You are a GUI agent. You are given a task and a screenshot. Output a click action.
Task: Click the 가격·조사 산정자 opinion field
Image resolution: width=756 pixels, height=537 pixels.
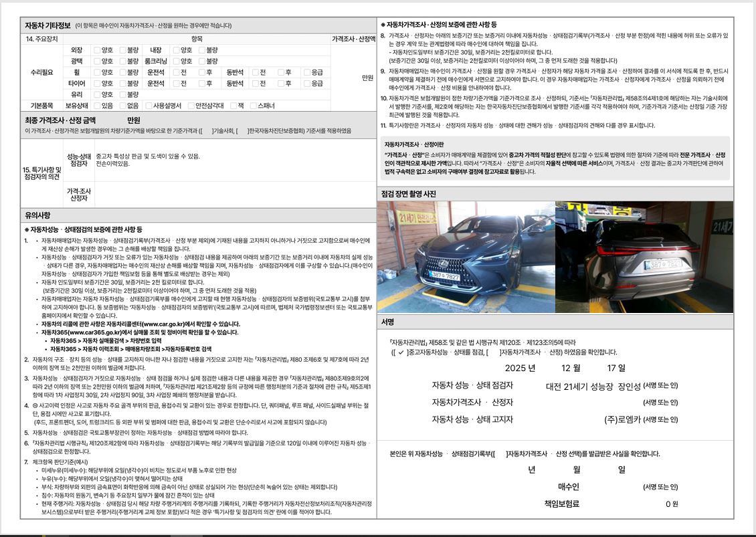(235, 195)
